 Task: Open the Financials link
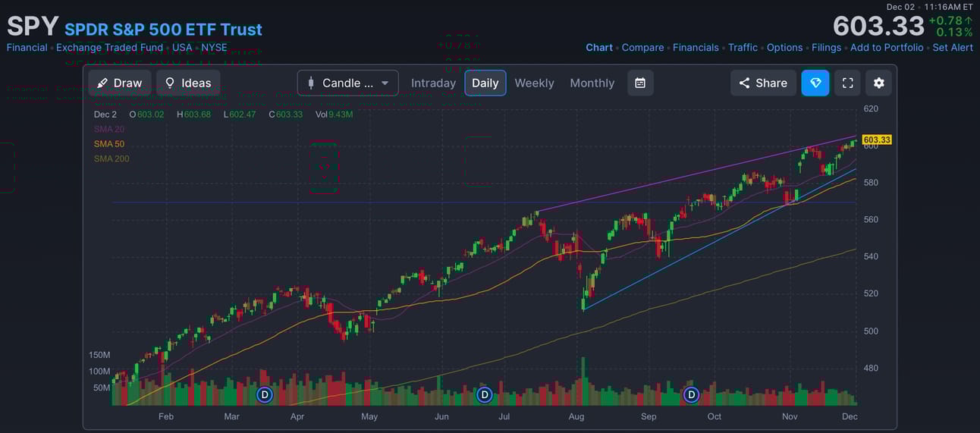(x=696, y=47)
